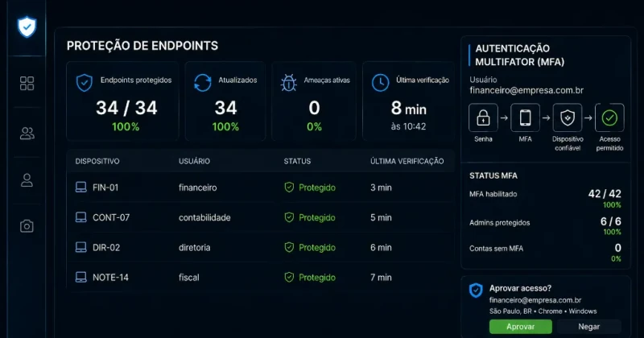Click the 34 / 34 endpoints count
The width and height of the screenshot is (644, 338).
[x=126, y=108]
